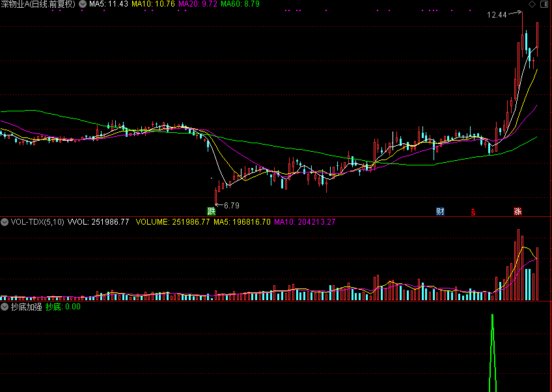
Task: Open the main chart indicator dropdown arrow
Action: 83,4
